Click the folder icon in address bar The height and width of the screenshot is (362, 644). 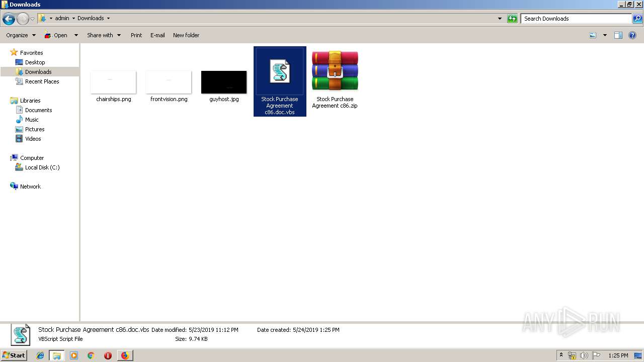[x=43, y=18]
